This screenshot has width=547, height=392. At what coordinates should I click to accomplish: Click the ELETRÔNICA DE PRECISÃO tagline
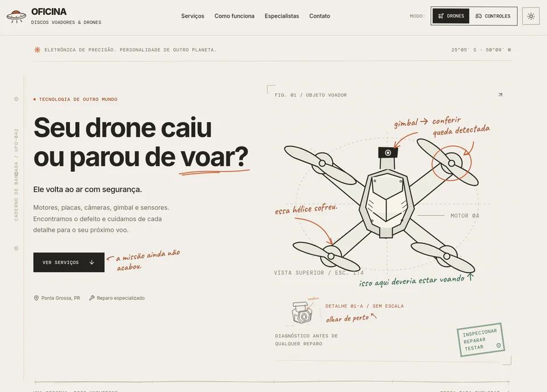tap(130, 50)
